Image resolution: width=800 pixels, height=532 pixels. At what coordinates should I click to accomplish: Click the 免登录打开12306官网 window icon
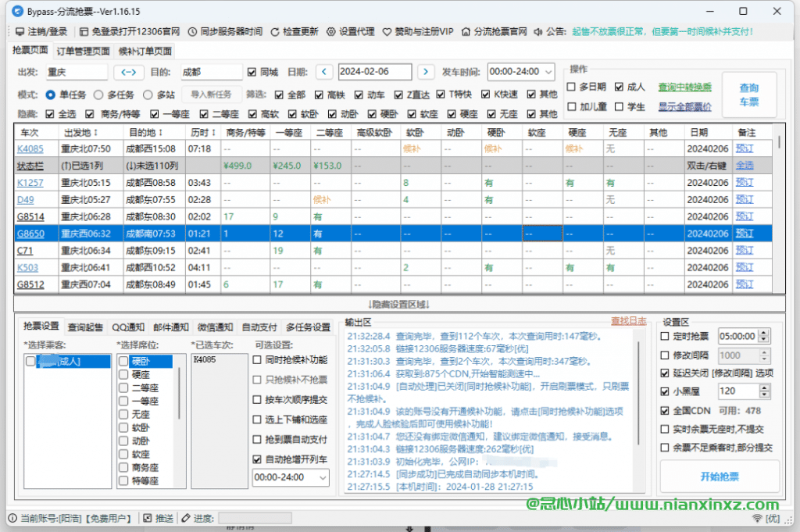84,31
